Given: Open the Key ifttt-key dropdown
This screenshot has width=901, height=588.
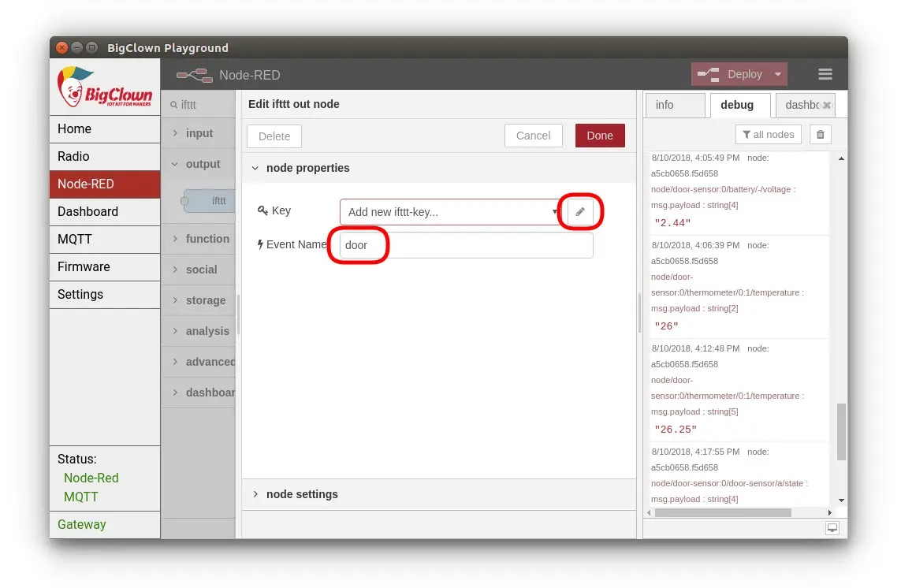Looking at the screenshot, I should pos(451,211).
